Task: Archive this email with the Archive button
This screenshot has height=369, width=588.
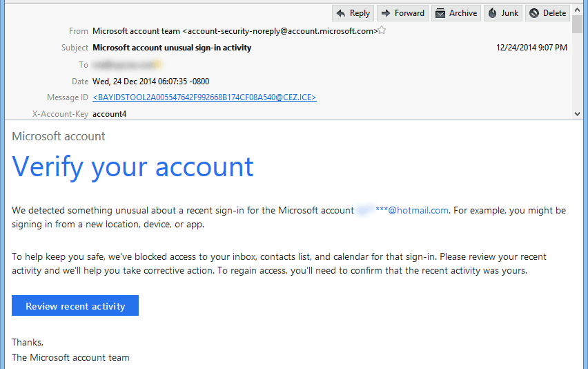Action: (456, 13)
